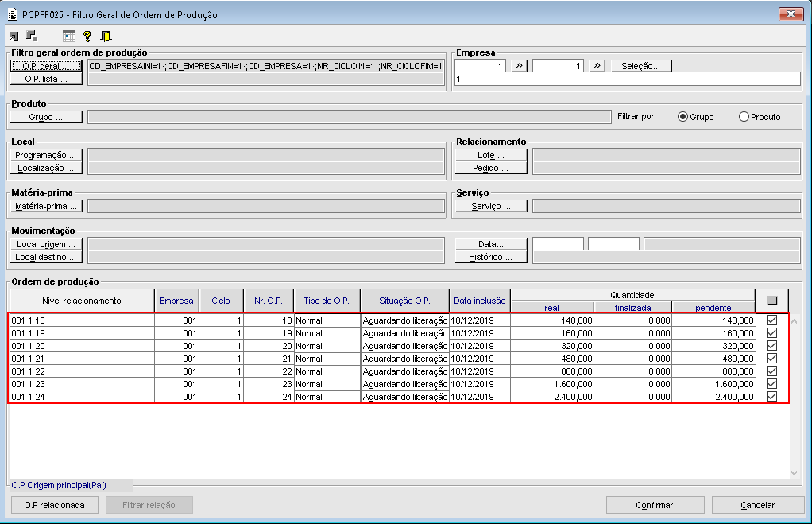Click the Quantidade pendente column header
This screenshot has height=524, width=812.
[713, 308]
